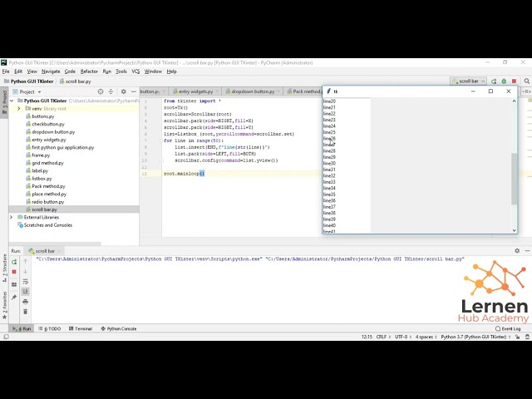Image resolution: width=532 pixels, height=399 pixels.
Task: Pin the Run tab
Action: click(x=14, y=298)
